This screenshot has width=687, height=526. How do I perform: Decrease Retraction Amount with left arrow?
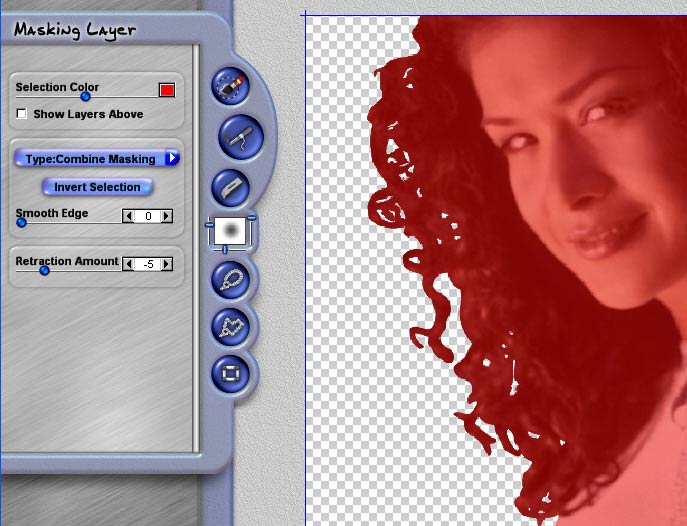(128, 264)
